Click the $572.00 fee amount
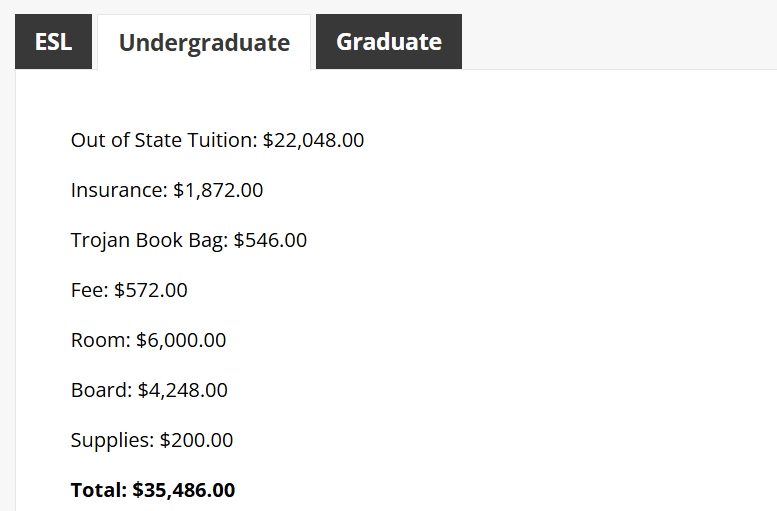 coord(151,290)
